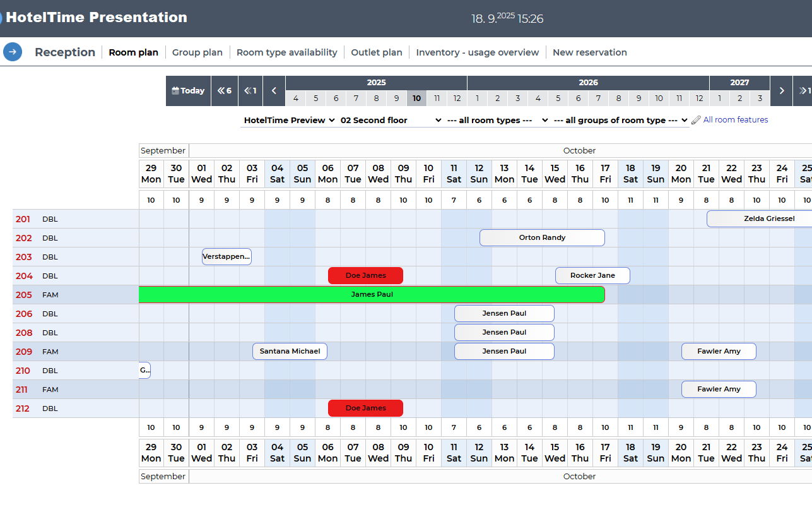
Task: Go back 1 month with double arrow
Action: coord(250,91)
